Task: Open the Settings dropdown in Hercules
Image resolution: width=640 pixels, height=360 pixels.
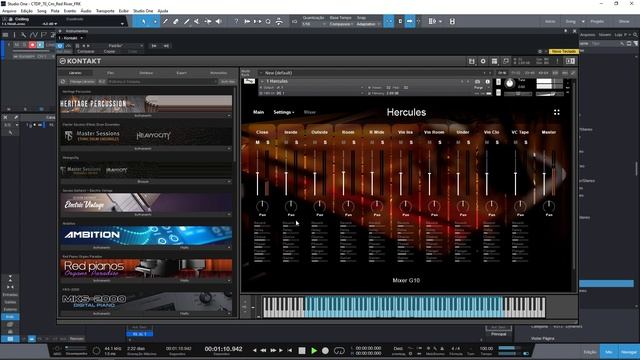Action: point(284,112)
